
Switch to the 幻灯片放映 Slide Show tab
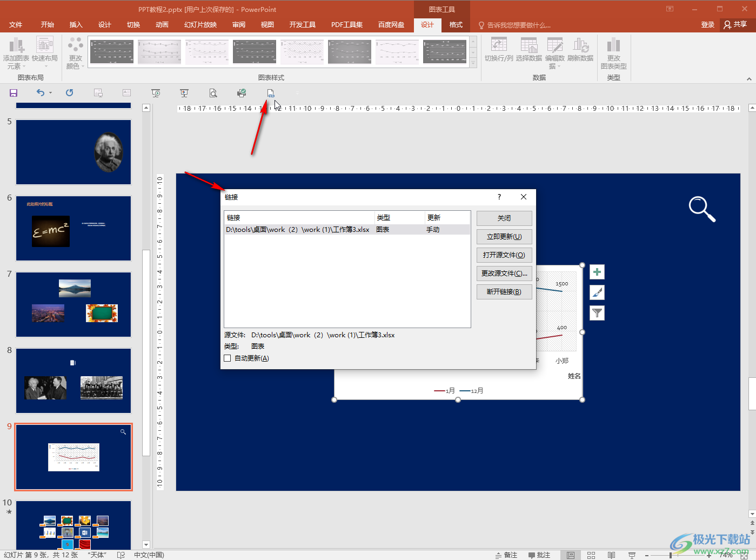pos(200,25)
